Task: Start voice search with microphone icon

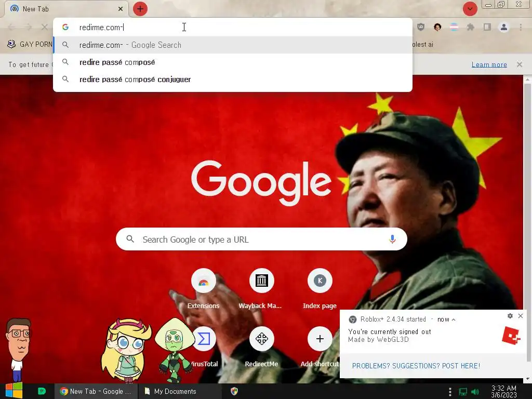Action: pos(392,239)
